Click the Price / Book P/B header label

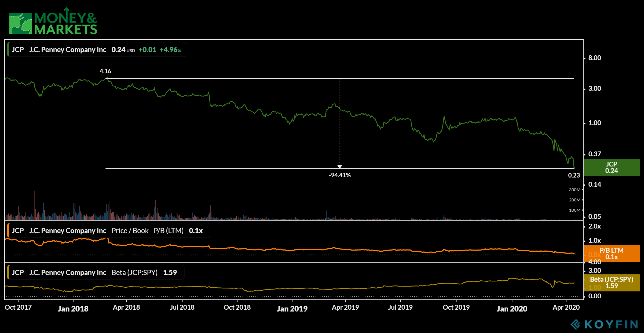(108, 231)
